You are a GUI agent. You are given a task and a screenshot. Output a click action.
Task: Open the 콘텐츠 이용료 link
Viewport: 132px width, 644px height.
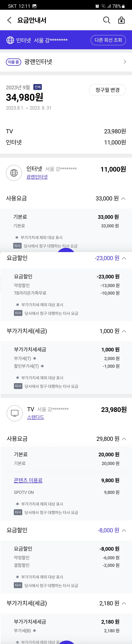(28, 480)
